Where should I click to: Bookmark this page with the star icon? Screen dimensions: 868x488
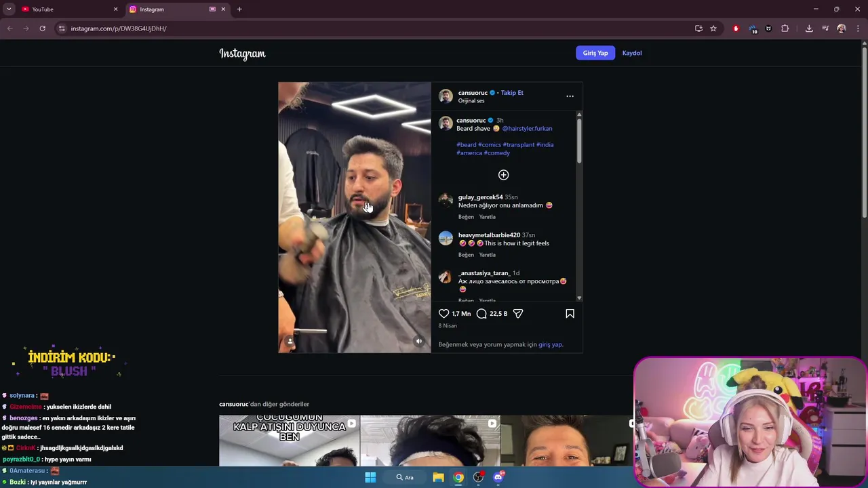[x=713, y=28]
